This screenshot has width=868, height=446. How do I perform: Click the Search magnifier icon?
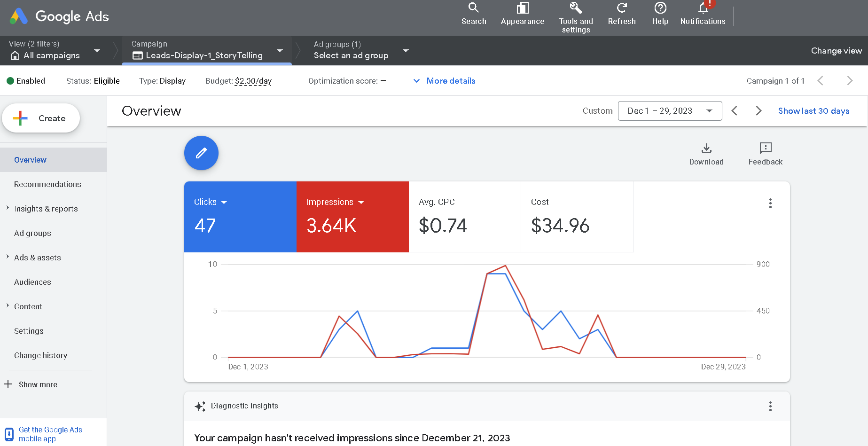pos(473,8)
